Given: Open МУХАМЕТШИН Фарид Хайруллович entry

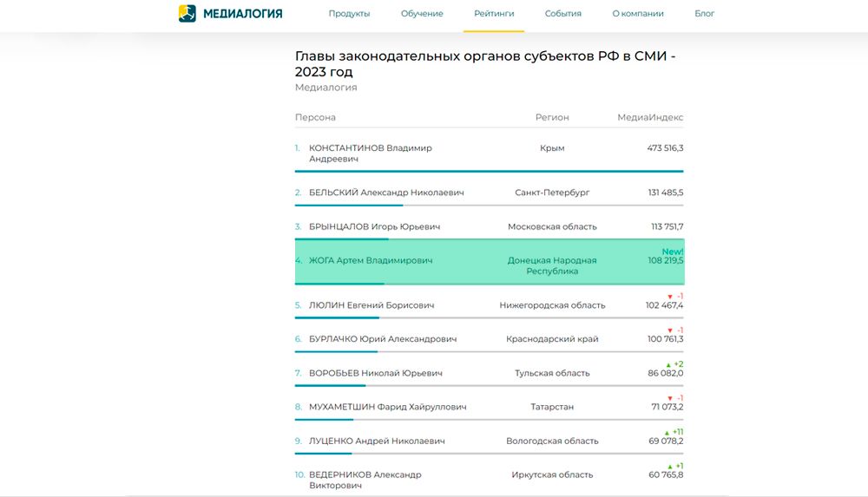Looking at the screenshot, I should click(x=387, y=407).
